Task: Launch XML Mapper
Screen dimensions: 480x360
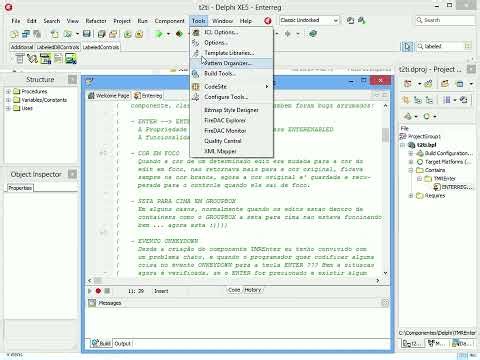Action: [x=232, y=151]
